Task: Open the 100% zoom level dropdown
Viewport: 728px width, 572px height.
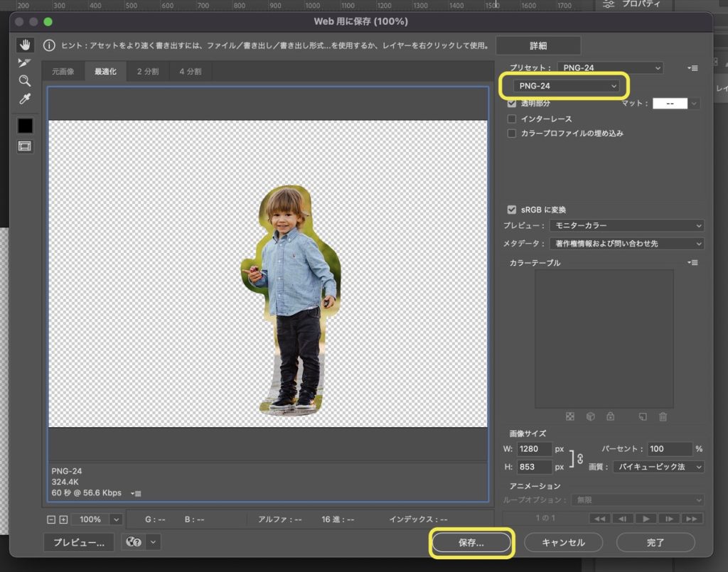Action: tap(116, 519)
